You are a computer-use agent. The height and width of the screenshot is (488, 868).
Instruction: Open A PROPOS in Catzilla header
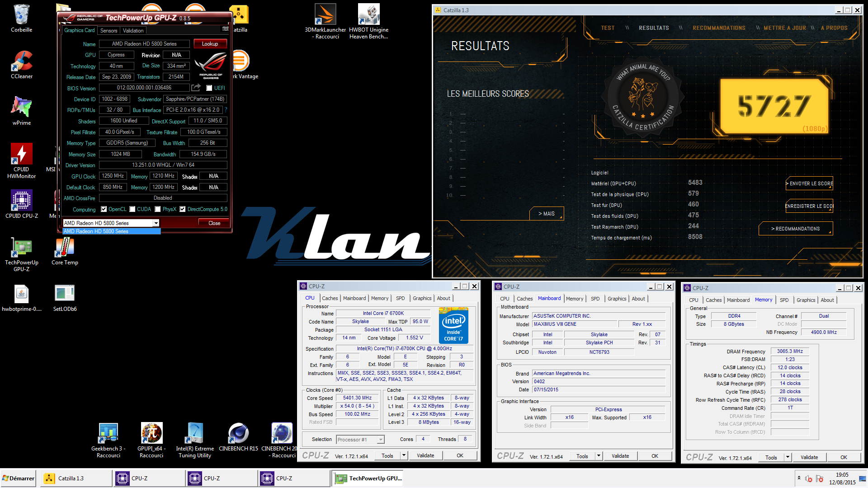[834, 28]
